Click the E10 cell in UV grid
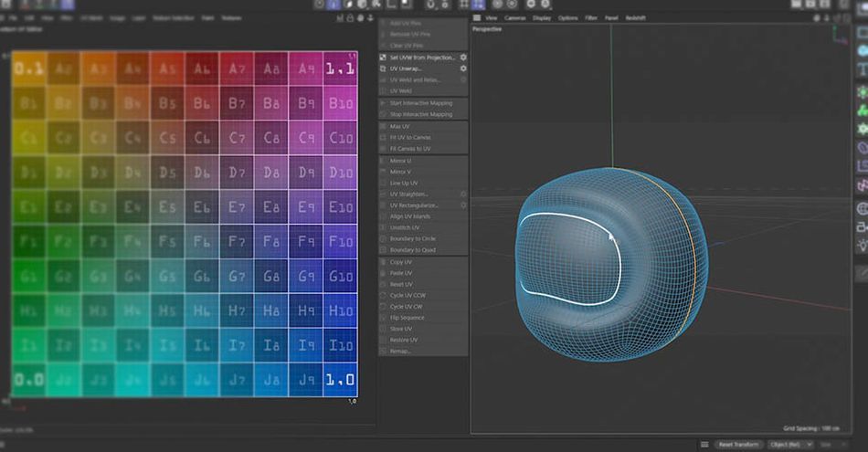Screen dimensions: 868x452 click(341, 207)
